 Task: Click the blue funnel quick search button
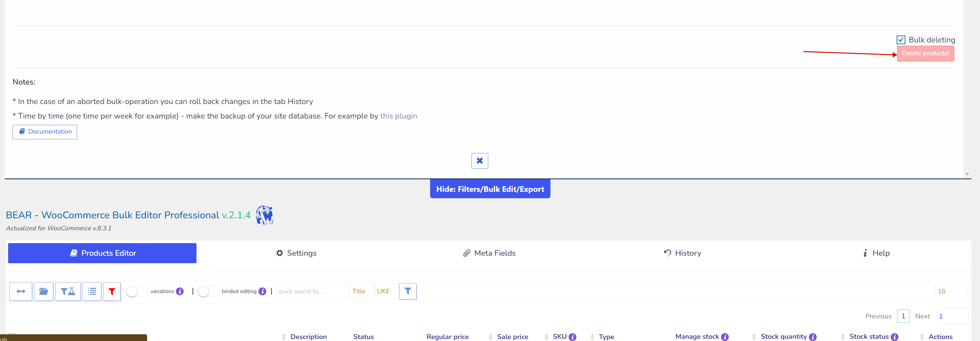tap(408, 291)
